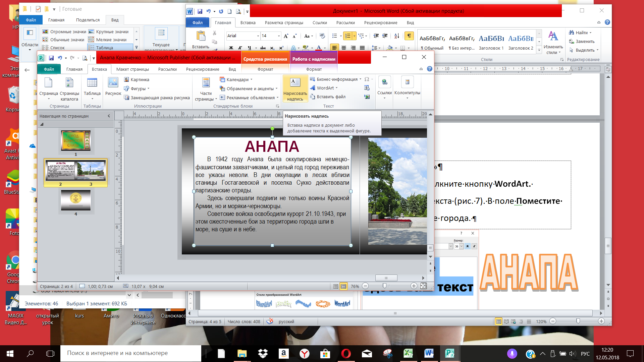Open the font name Arial dropdown in Word
Image resolution: width=644 pixels, height=362 pixels.
pyautogui.click(x=258, y=36)
